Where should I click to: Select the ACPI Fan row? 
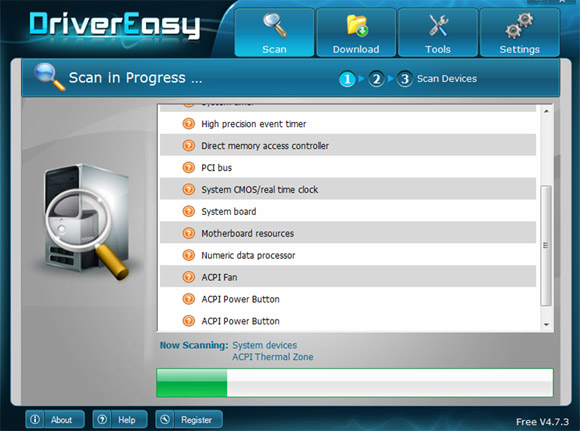point(348,277)
